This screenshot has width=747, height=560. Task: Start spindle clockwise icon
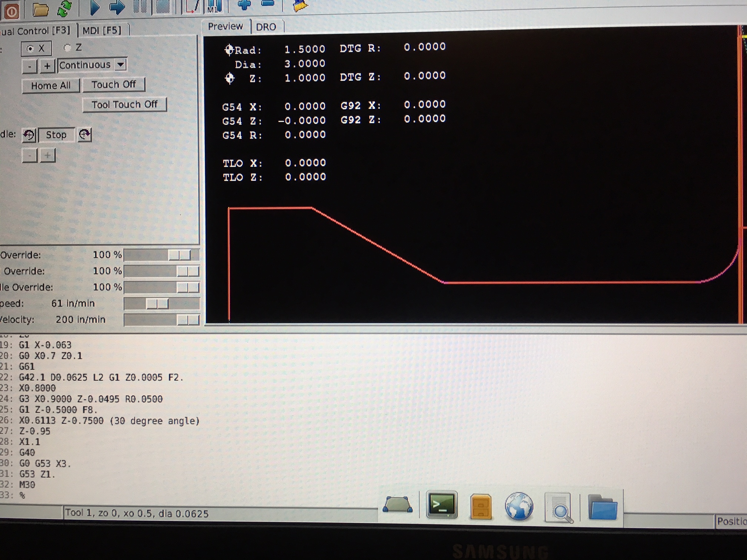pos(84,134)
